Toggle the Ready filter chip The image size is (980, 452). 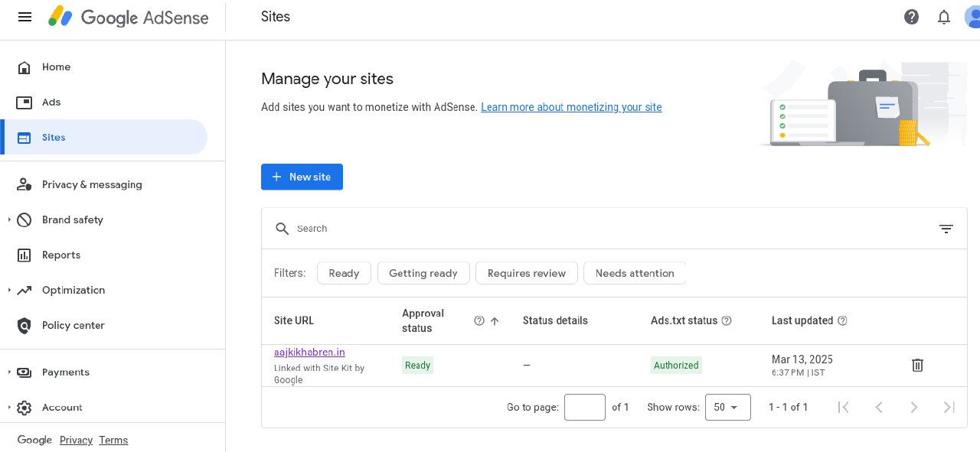(x=344, y=273)
